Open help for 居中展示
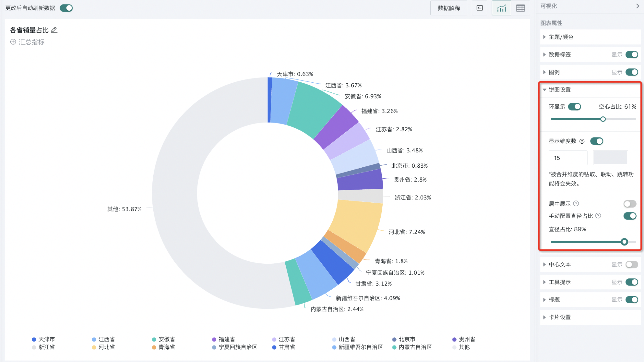 [x=576, y=204]
